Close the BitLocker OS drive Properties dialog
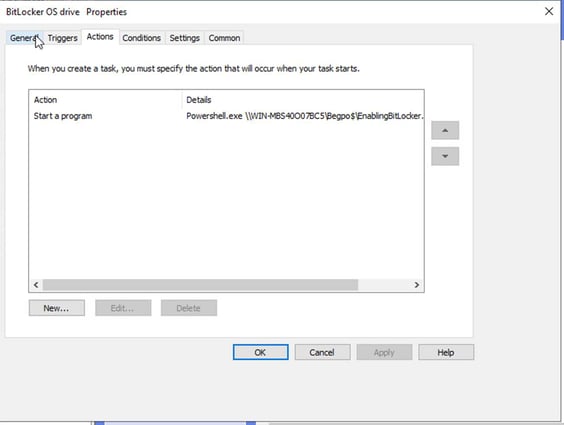 pyautogui.click(x=549, y=12)
